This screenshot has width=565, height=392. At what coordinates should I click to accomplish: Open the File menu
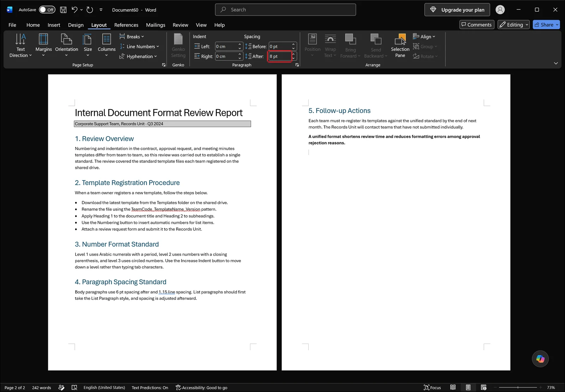click(12, 25)
